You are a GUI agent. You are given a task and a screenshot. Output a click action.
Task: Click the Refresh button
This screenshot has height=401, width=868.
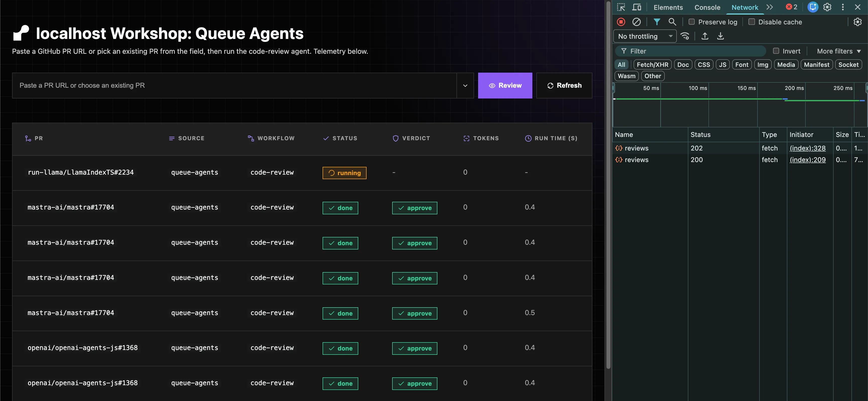pyautogui.click(x=564, y=86)
